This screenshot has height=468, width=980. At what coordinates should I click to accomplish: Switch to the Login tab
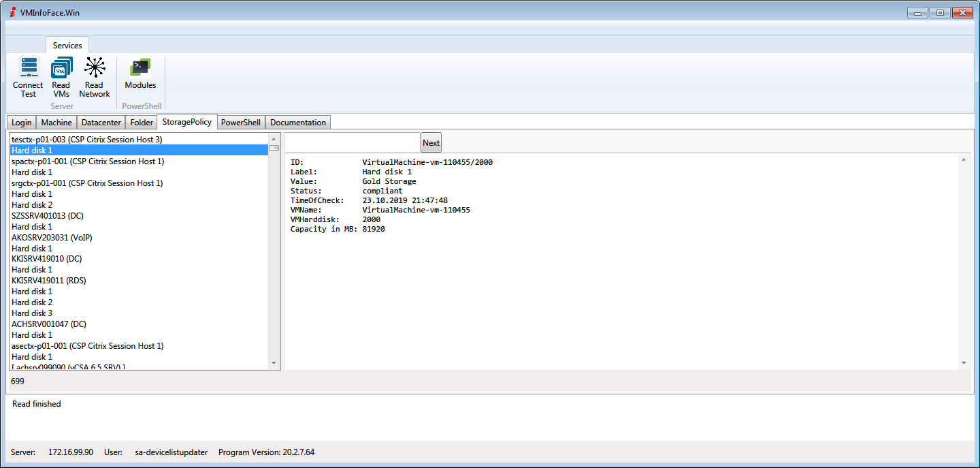(21, 123)
